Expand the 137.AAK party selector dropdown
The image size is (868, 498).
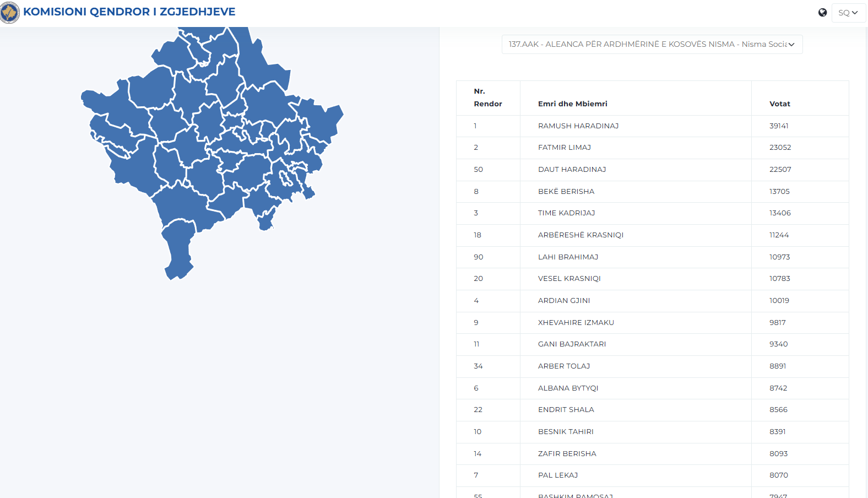click(652, 44)
